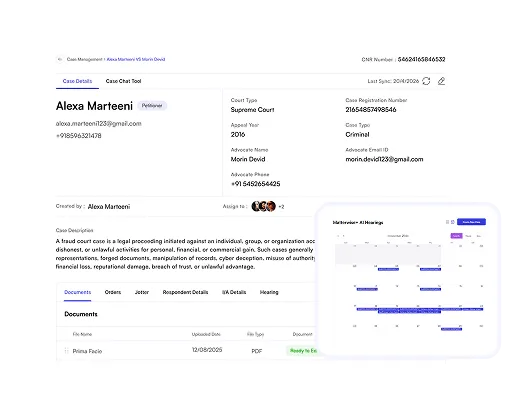
Task: Click the drag handle on Prima Facie row
Action: [x=66, y=351]
